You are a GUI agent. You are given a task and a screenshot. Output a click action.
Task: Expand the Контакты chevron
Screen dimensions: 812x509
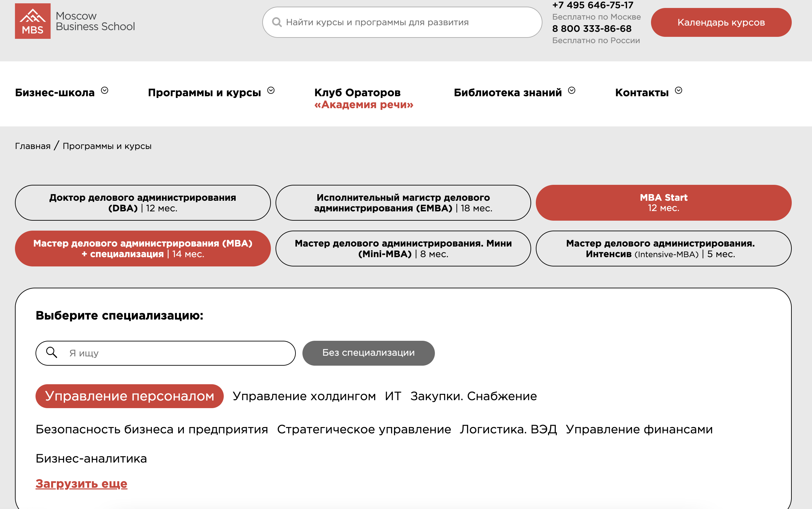(678, 91)
